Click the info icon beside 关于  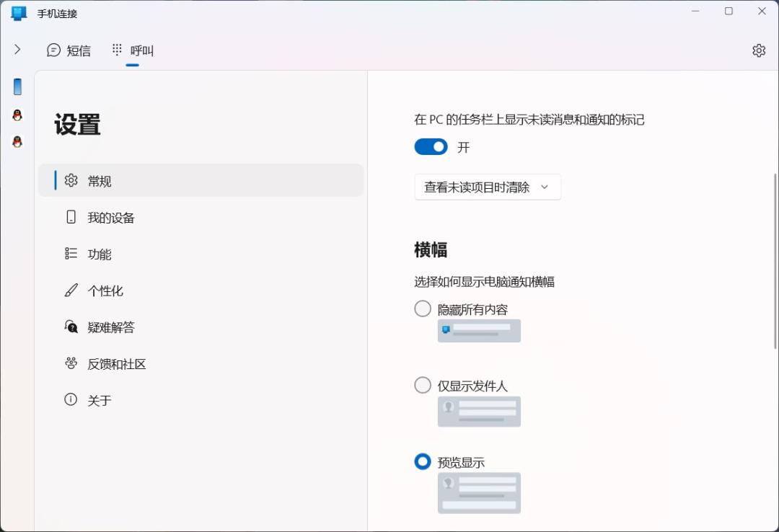(71, 400)
